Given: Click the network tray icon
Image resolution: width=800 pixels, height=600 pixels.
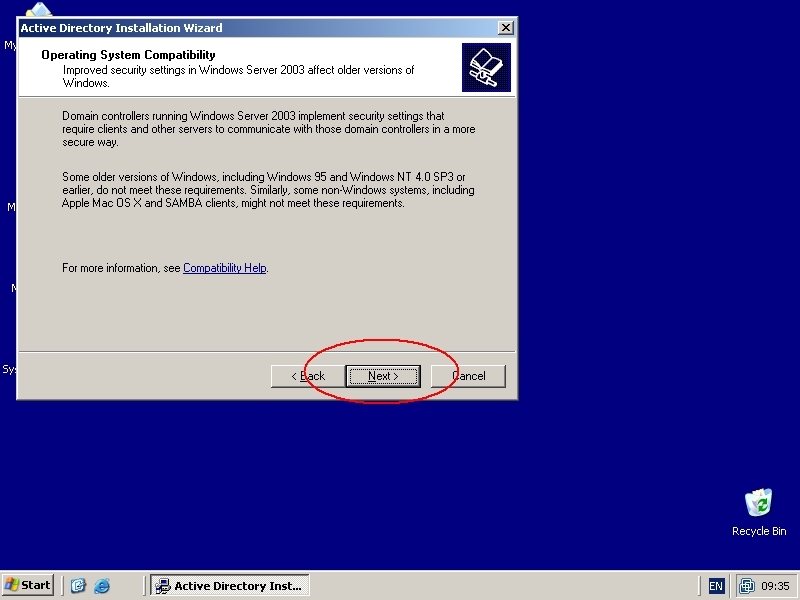Looking at the screenshot, I should 746,586.
